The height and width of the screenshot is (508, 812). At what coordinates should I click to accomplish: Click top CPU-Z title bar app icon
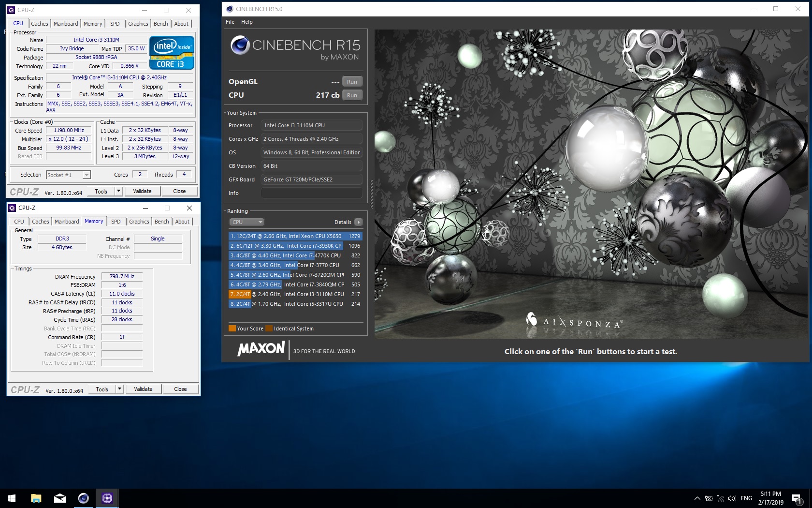click(x=12, y=10)
